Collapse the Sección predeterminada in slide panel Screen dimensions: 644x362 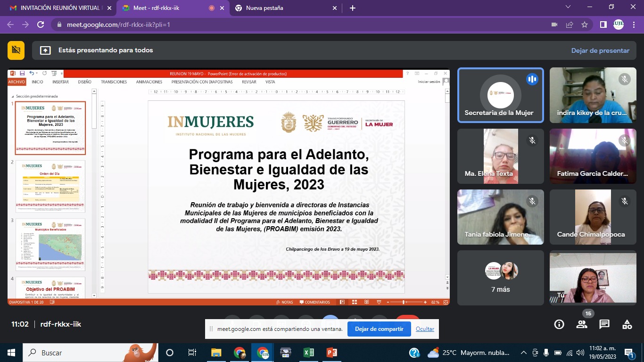13,96
